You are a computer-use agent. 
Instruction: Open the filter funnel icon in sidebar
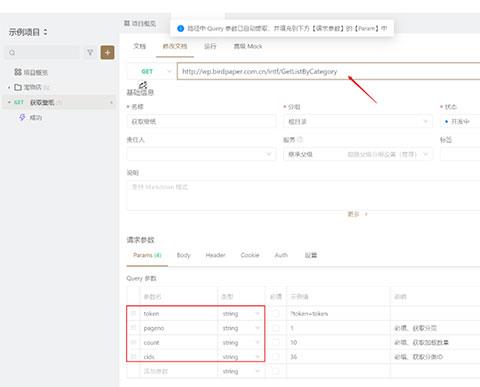(x=90, y=52)
